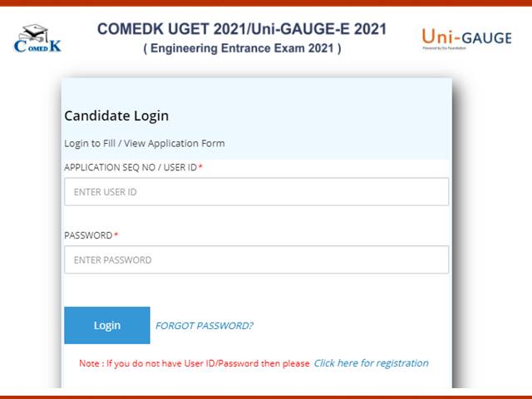
Task: Click the COMEDK graduation cap logo
Action: pos(37,38)
